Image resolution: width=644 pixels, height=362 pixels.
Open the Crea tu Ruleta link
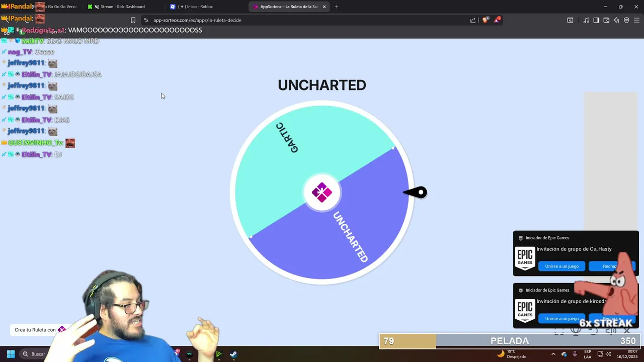click(x=40, y=330)
